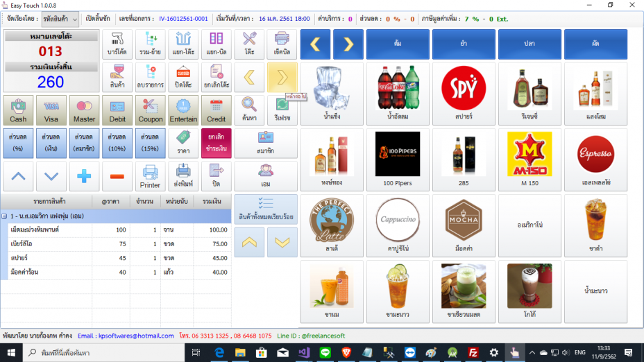
Task: Add M 150 to the order
Action: [529, 160]
